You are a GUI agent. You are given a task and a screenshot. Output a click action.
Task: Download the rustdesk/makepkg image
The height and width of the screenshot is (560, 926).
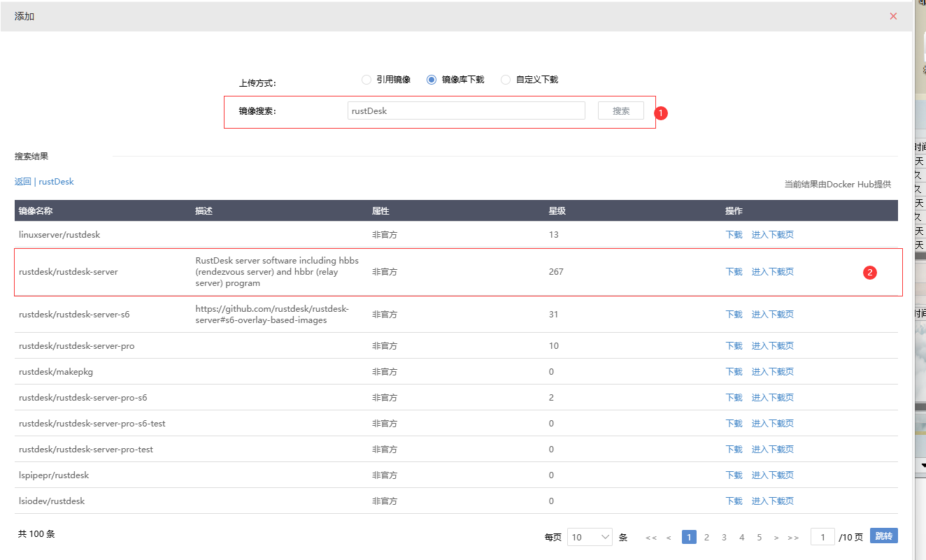click(734, 372)
